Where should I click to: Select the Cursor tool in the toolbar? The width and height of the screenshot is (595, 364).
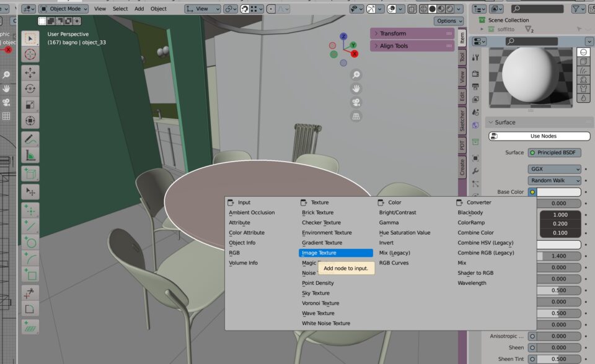point(30,54)
